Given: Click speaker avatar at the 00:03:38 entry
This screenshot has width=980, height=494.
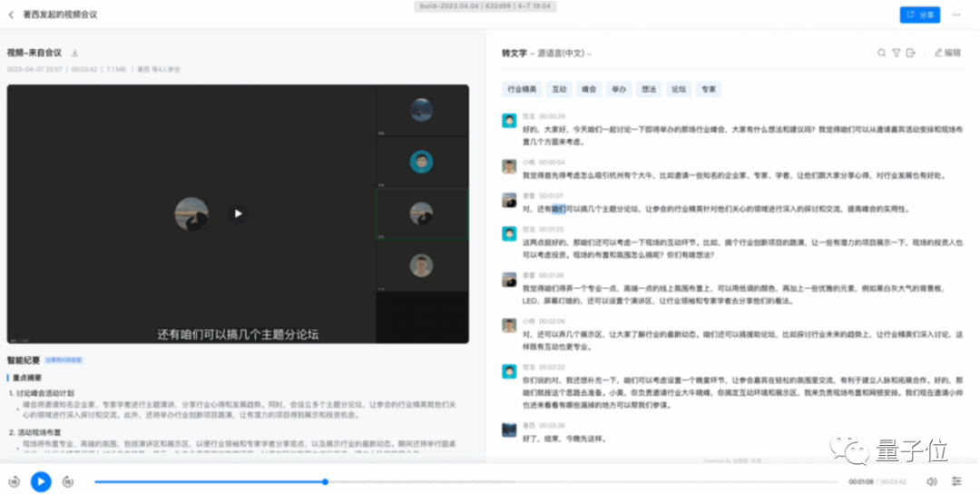Looking at the screenshot, I should click(x=509, y=429).
